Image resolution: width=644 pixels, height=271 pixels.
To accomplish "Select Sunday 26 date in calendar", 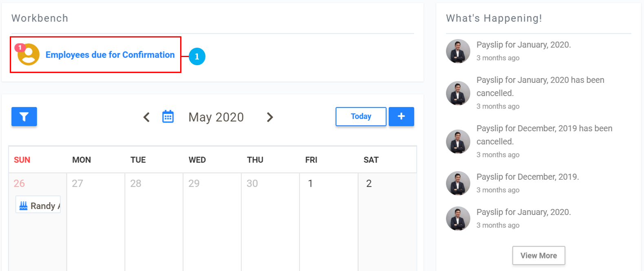I will point(19,183).
